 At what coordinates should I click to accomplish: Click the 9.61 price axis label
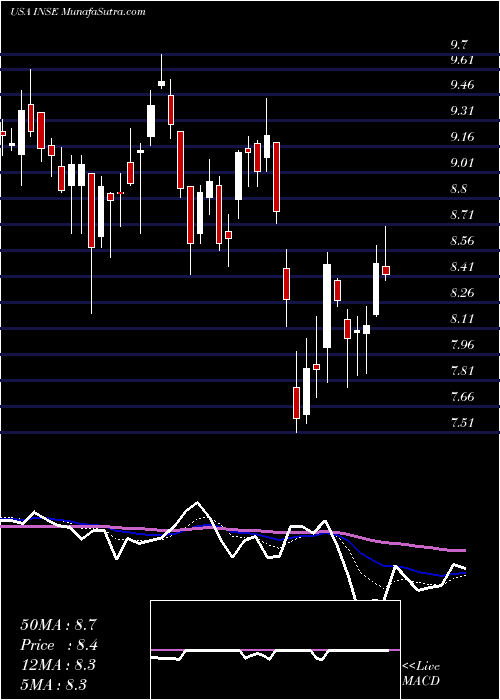pyautogui.click(x=462, y=61)
